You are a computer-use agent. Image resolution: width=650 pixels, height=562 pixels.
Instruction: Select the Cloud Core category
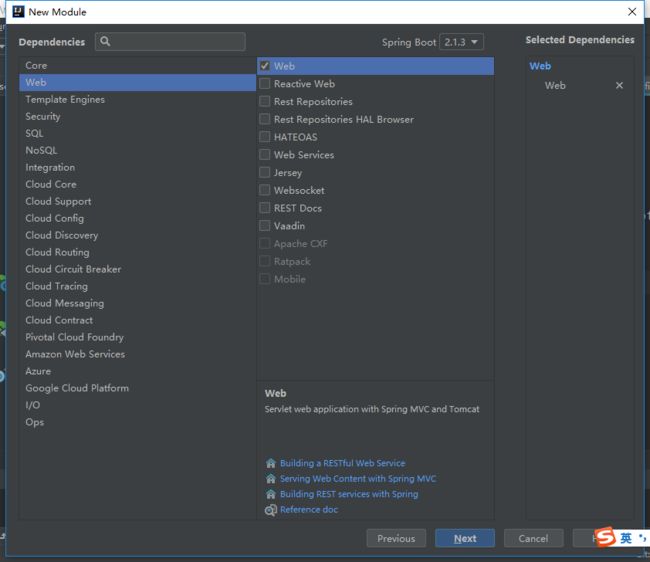click(x=137, y=184)
